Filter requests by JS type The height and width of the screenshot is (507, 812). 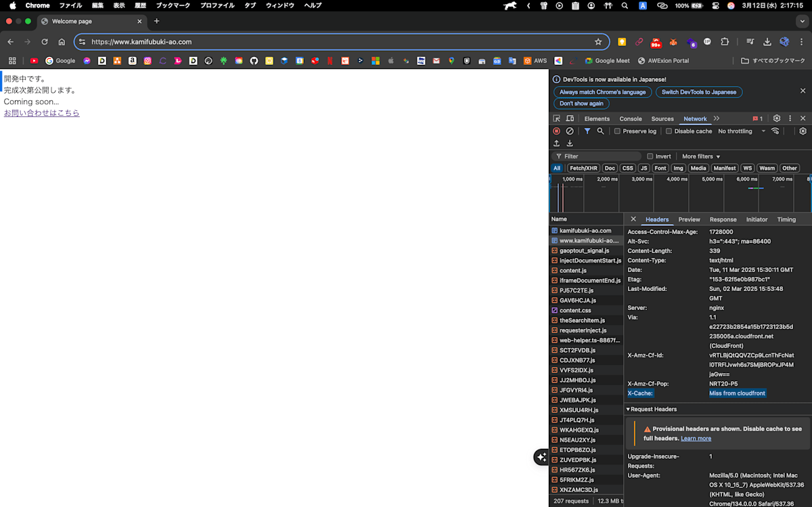644,168
